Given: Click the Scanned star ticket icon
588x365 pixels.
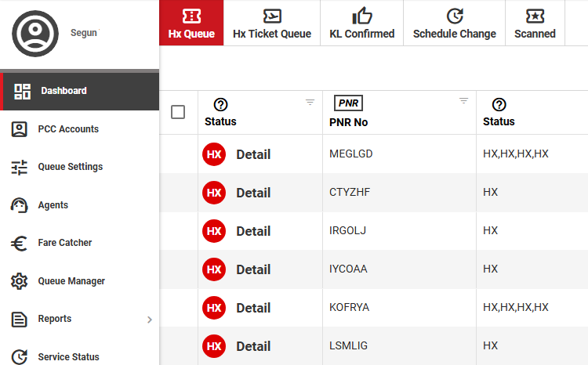Looking at the screenshot, I should [x=535, y=16].
